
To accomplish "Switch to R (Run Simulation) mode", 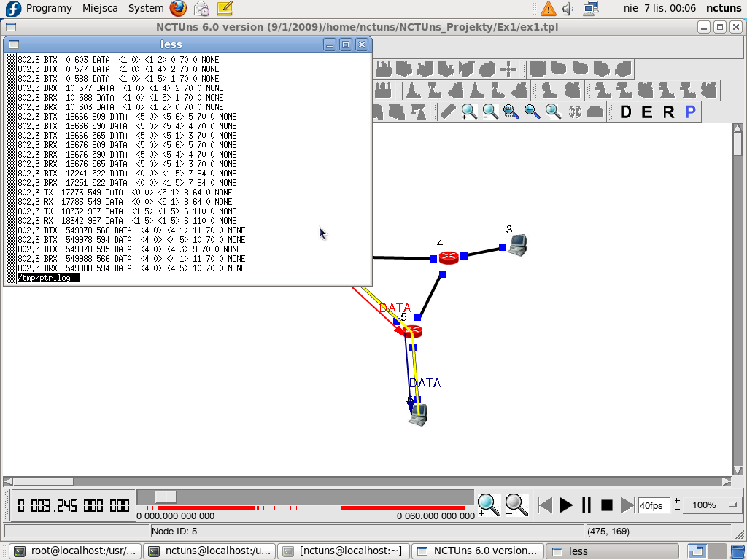I will coord(668,112).
